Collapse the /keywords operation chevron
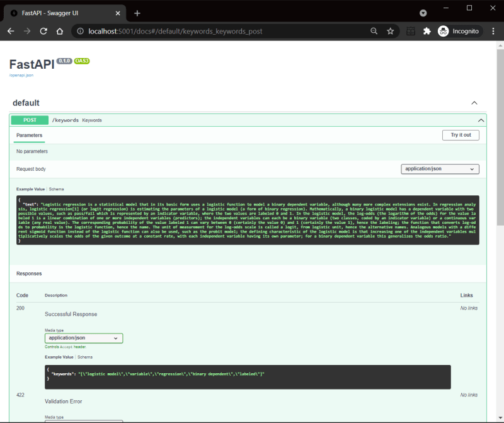The image size is (504, 423). (x=481, y=120)
